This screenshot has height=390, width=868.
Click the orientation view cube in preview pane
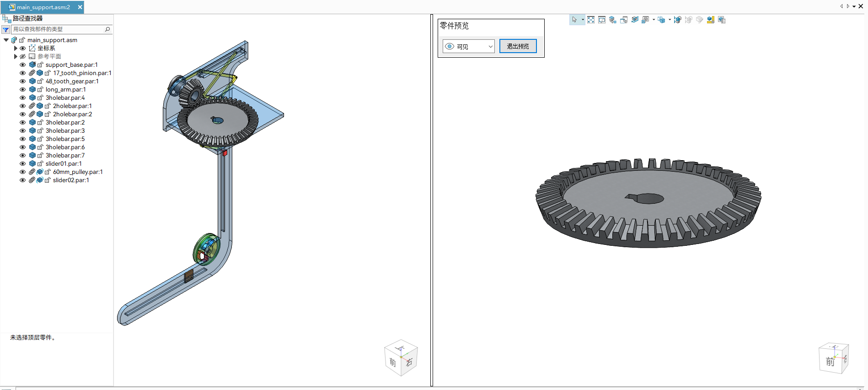(833, 358)
